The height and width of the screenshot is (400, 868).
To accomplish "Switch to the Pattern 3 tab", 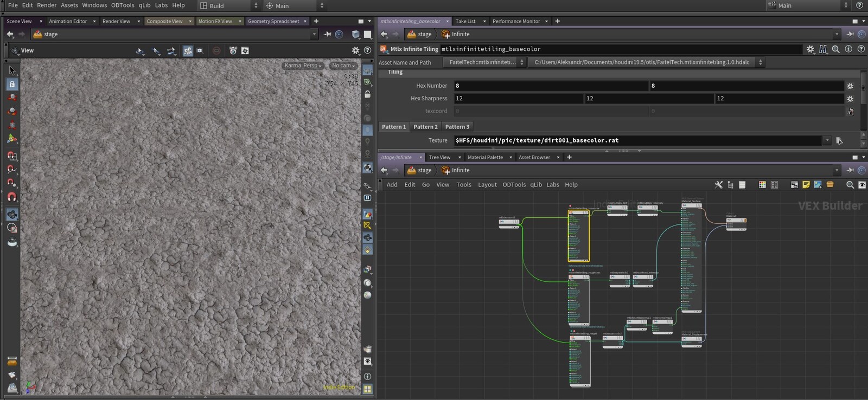I will click(457, 127).
